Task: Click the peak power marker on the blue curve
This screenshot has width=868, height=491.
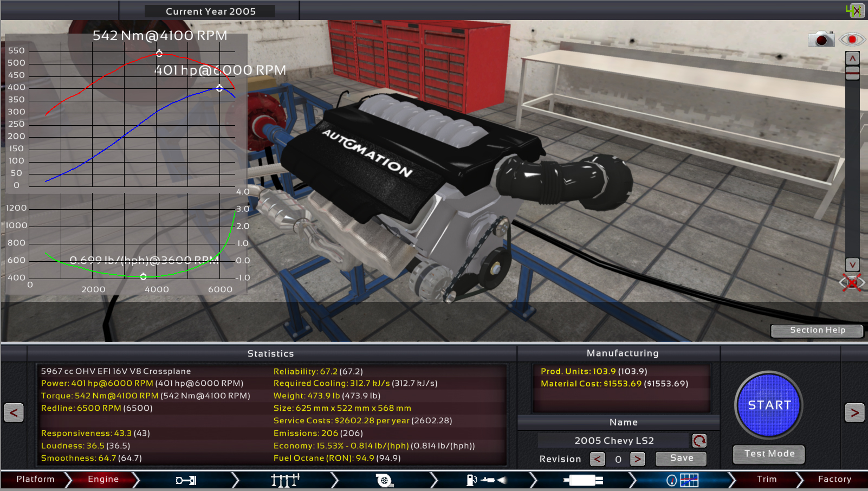Action: click(x=219, y=88)
